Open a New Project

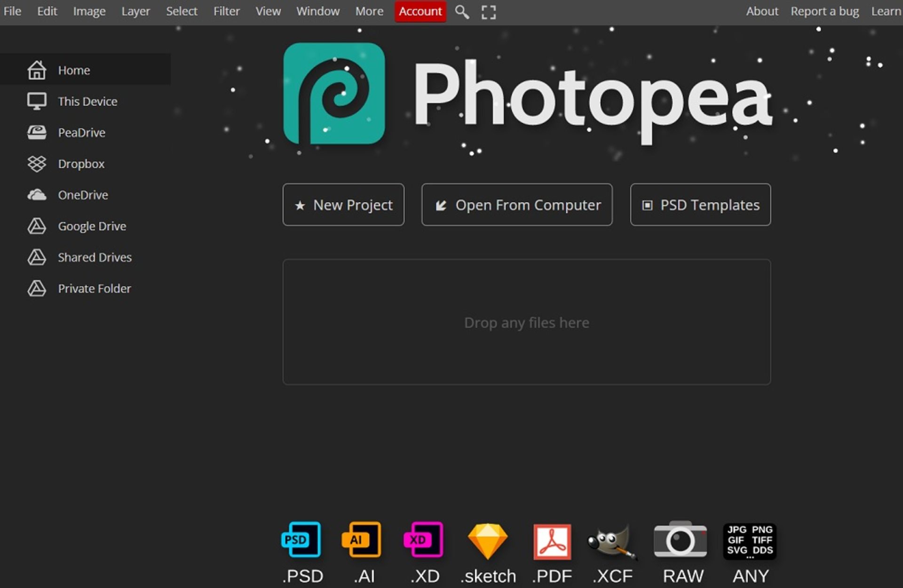[344, 205]
